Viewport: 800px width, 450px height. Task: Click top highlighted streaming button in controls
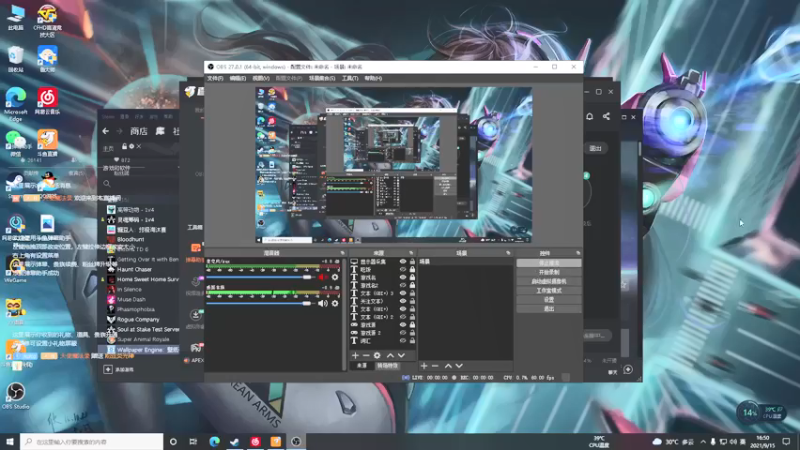click(549, 263)
